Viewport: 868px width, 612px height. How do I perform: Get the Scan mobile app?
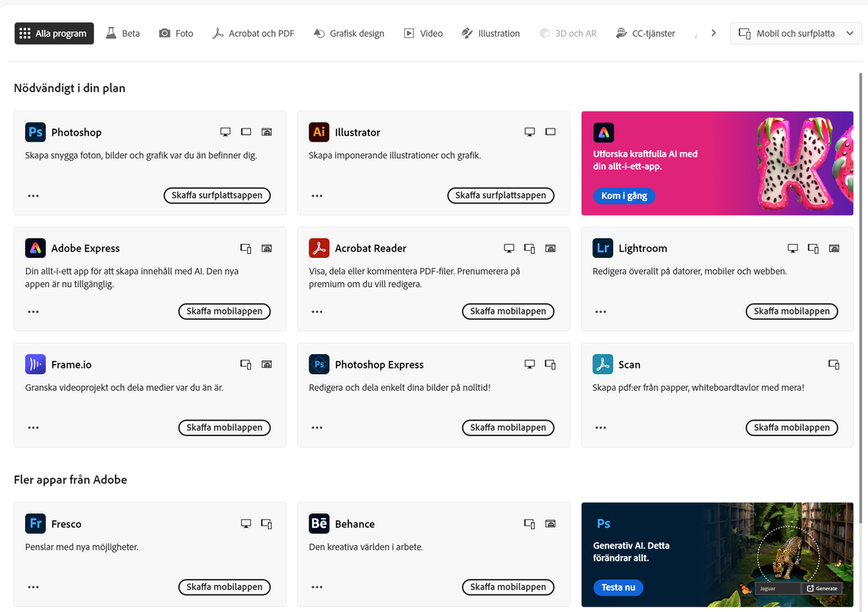791,428
